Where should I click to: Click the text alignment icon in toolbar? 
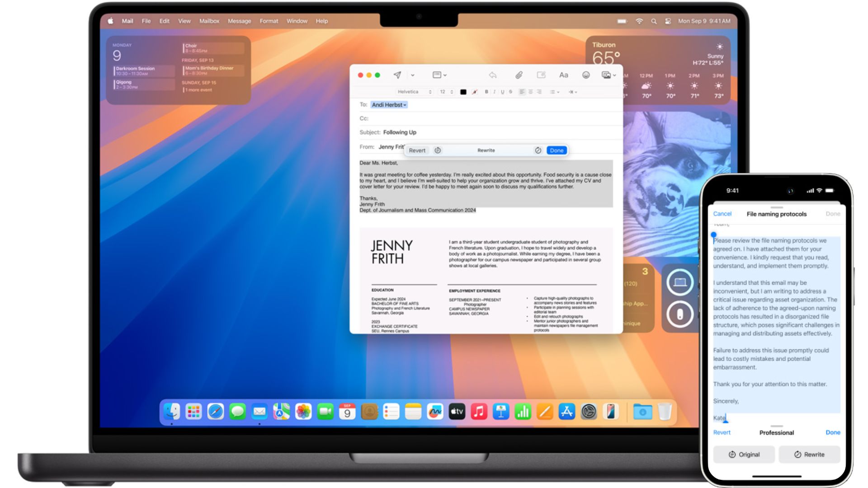coord(522,91)
